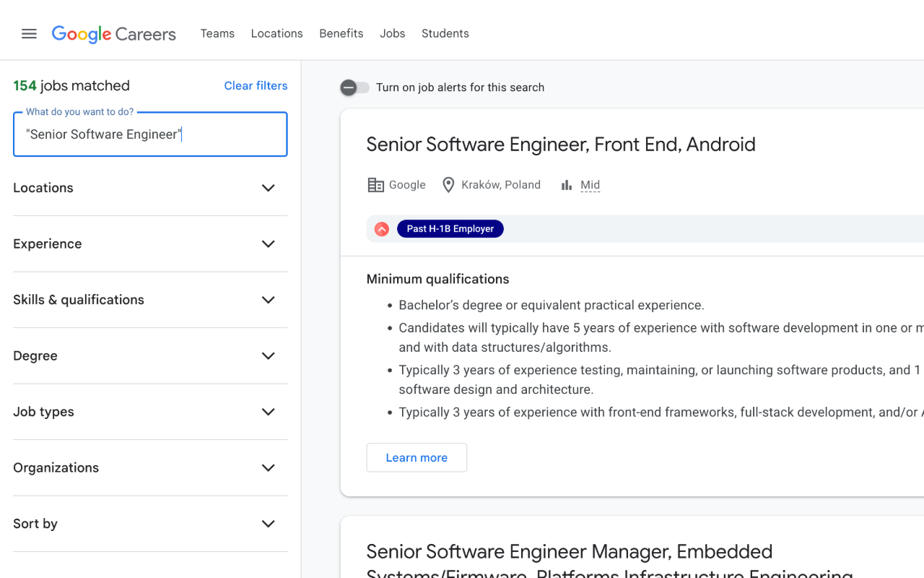Screen dimensions: 924x578
Task: Expand the Sort by section
Action: click(x=150, y=524)
